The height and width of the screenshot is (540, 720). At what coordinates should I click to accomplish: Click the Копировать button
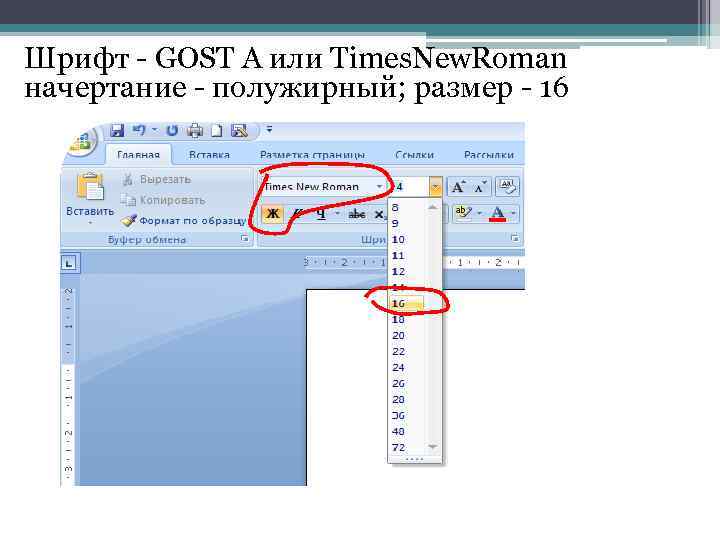tap(163, 200)
